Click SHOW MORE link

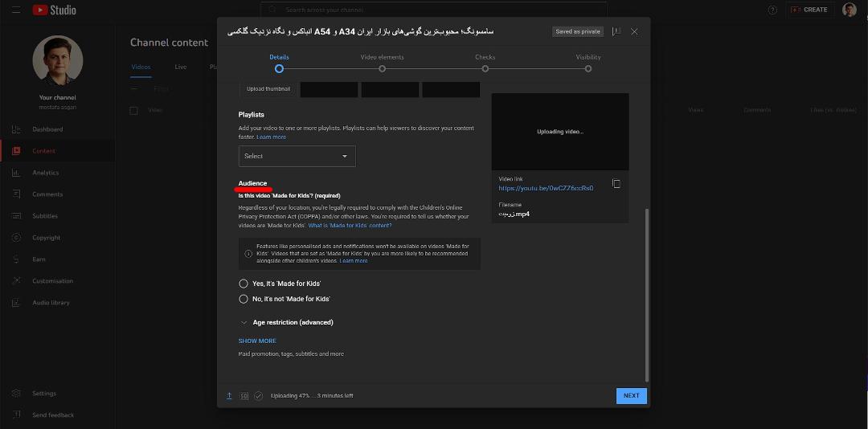(x=257, y=341)
